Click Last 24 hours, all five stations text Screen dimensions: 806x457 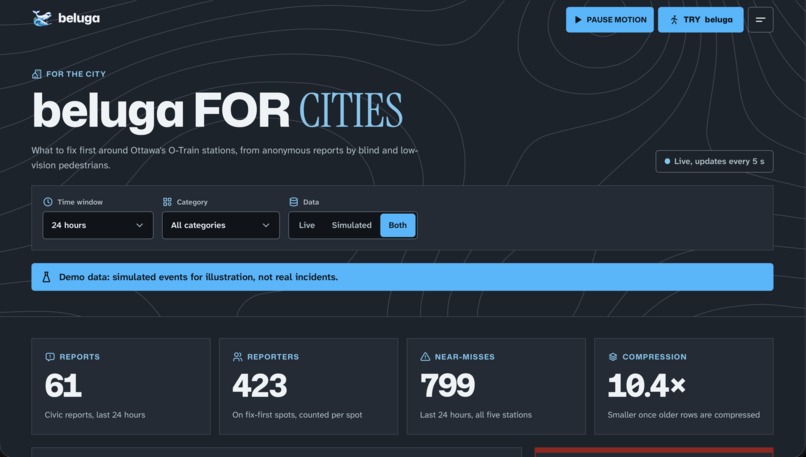point(476,415)
